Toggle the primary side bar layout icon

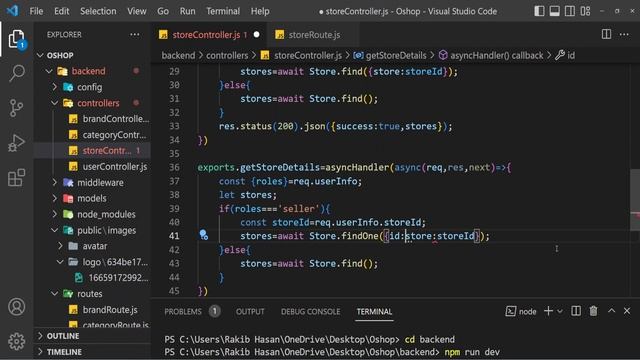click(539, 11)
